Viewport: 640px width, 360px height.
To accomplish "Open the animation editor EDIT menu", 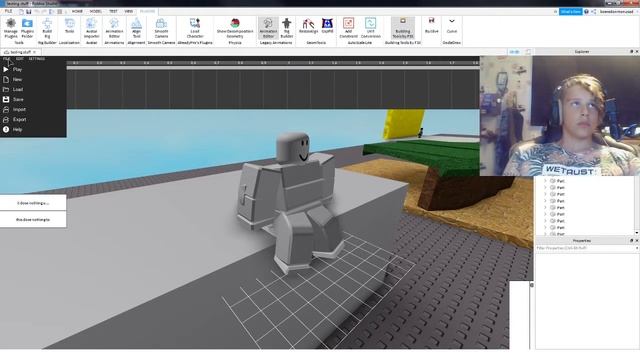I will 20,59.
